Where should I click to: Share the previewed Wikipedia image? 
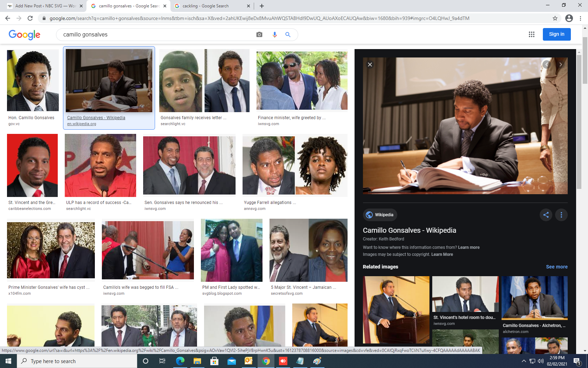546,215
